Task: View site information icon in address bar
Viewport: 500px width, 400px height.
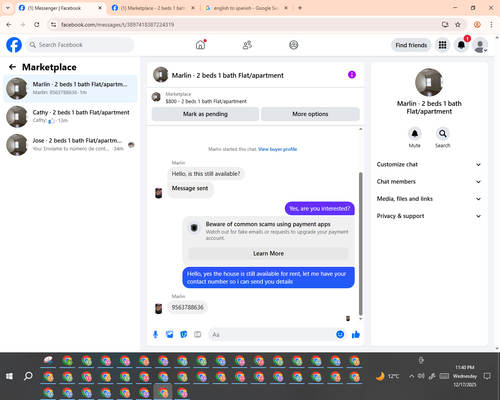Action: tap(53, 25)
